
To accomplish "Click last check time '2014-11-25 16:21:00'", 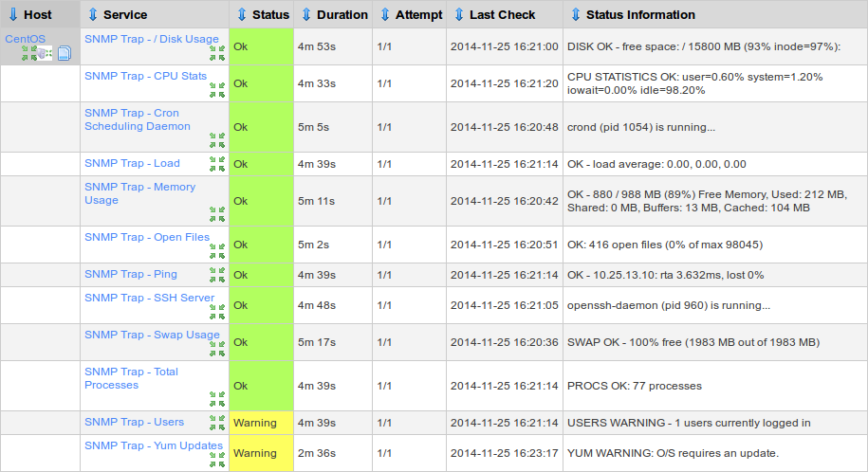I will 505,46.
